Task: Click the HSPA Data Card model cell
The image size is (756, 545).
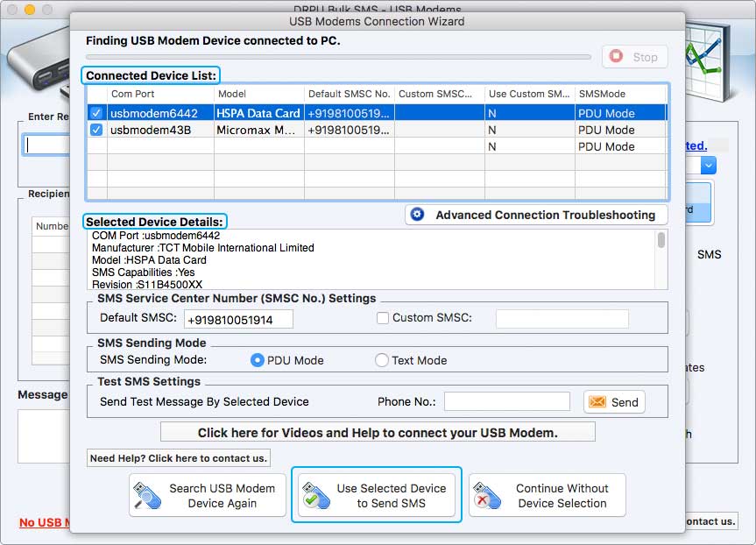Action: click(x=259, y=113)
